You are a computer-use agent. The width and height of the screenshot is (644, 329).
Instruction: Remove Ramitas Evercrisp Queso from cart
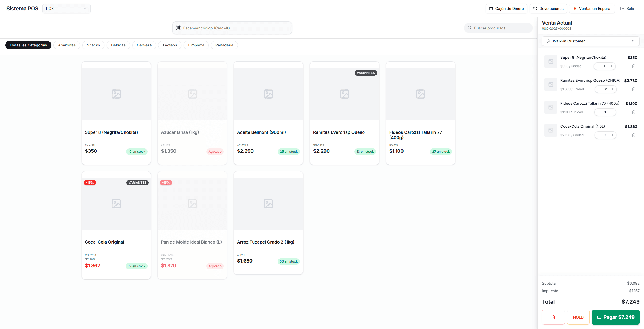[x=633, y=89]
